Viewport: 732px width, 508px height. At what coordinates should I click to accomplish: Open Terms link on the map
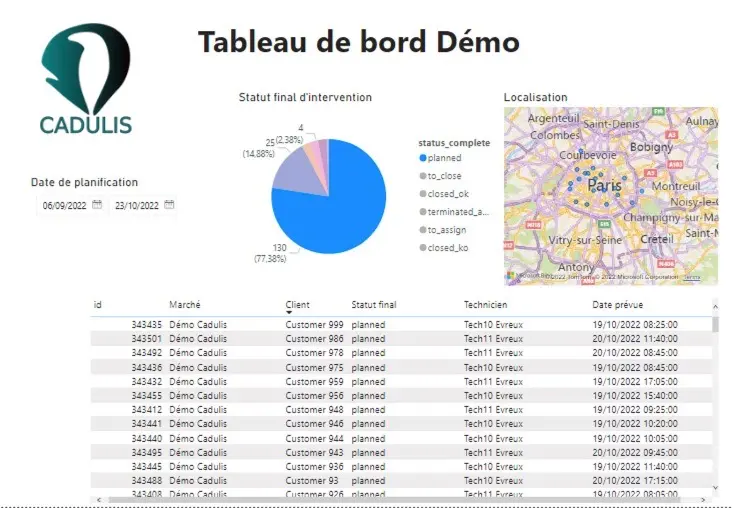(693, 276)
